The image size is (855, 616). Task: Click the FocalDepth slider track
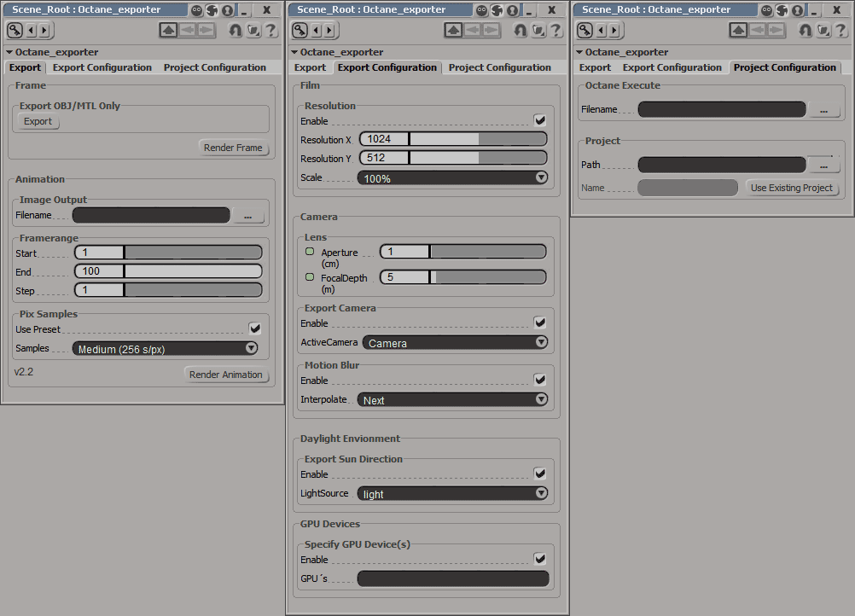click(x=488, y=277)
